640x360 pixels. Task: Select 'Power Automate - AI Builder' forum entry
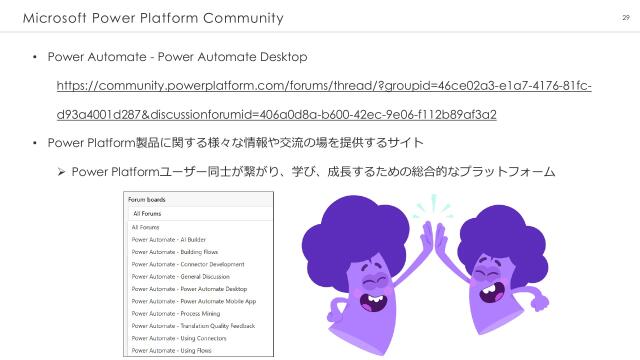click(169, 240)
